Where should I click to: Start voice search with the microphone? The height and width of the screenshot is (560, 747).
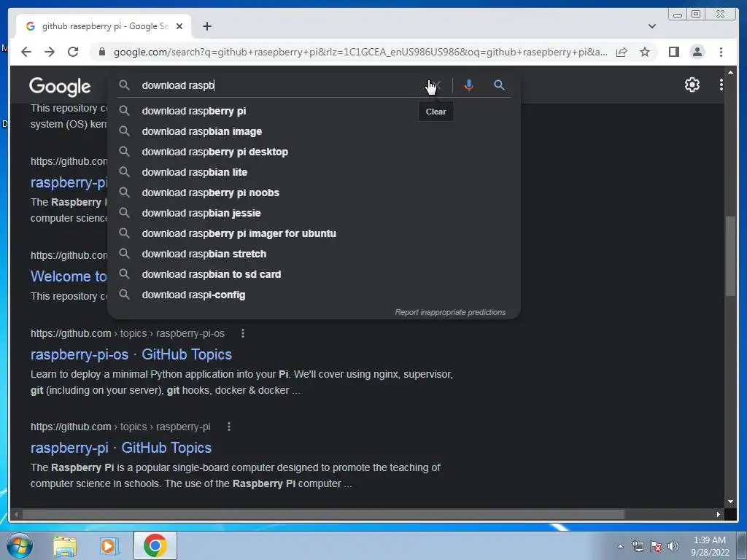point(469,85)
